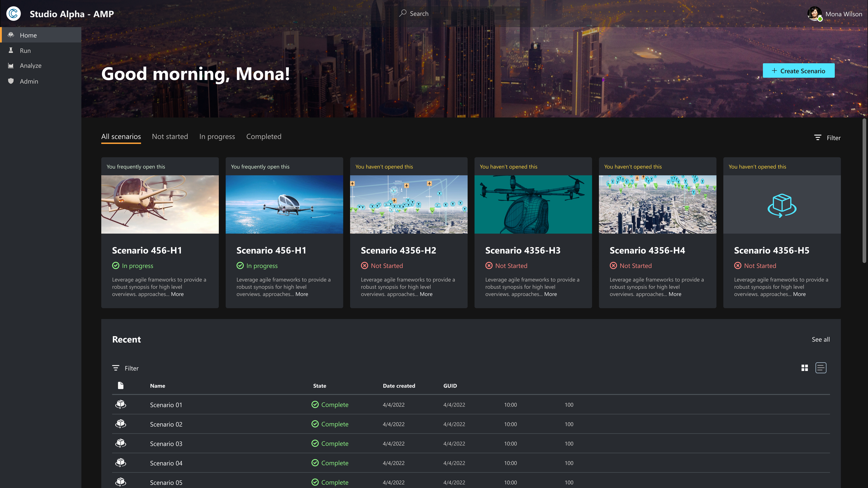The image size is (868, 488).
Task: Click the scenarios Filter icon at top right
Action: pos(817,137)
